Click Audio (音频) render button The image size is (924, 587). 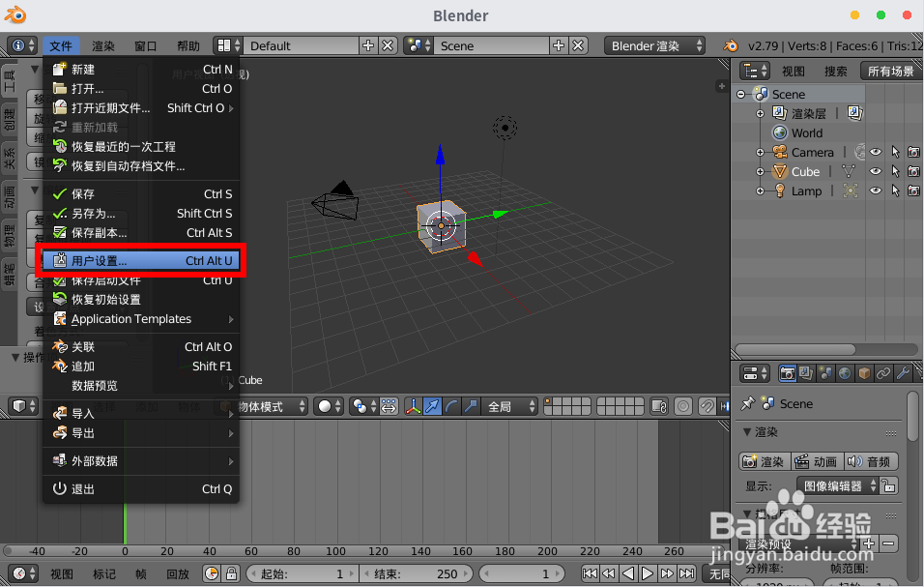(x=871, y=461)
